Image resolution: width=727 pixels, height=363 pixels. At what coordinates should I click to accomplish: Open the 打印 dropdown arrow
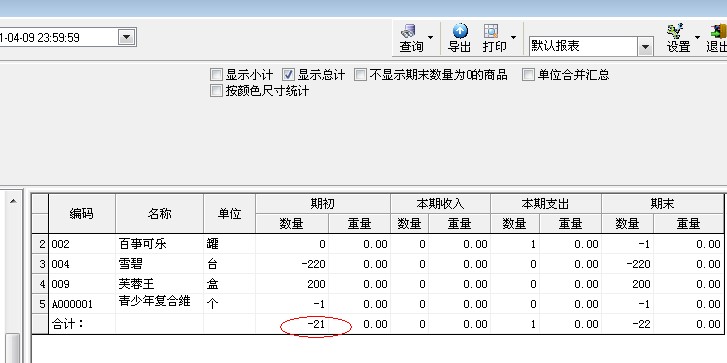point(513,38)
